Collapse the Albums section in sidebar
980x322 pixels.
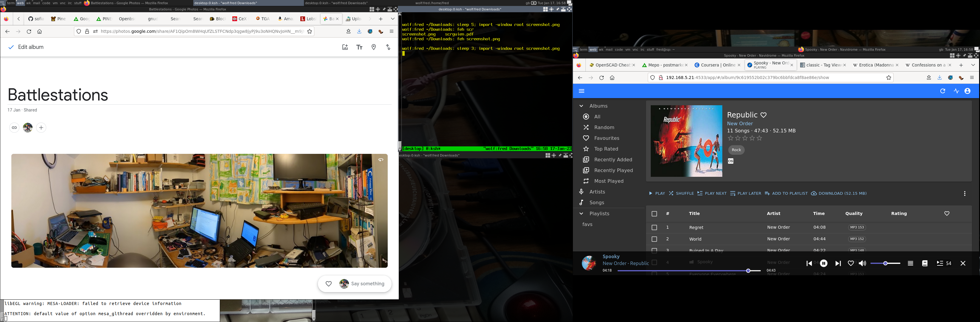(x=581, y=106)
